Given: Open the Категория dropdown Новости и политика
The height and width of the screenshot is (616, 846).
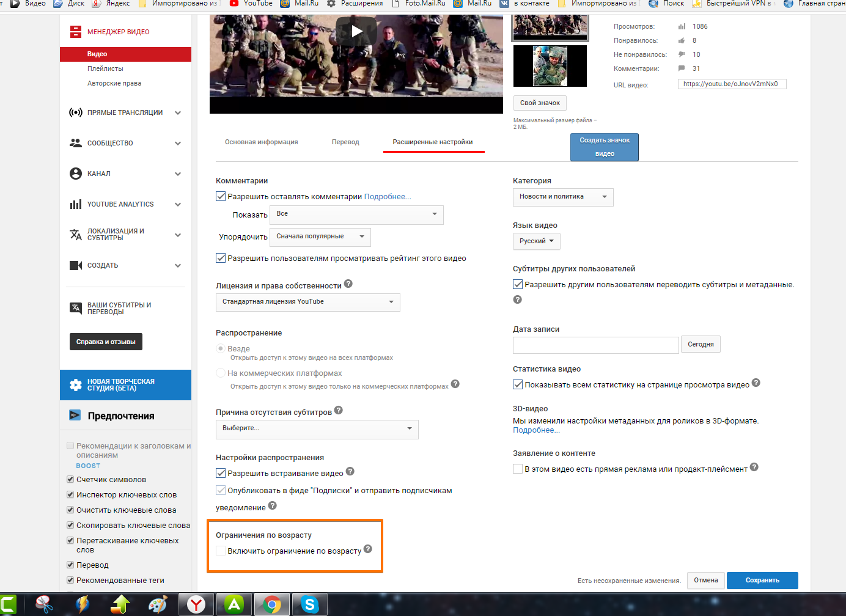Looking at the screenshot, I should coord(562,197).
